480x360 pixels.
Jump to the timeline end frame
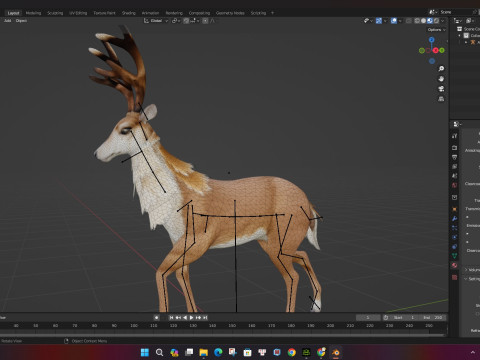tap(205, 318)
